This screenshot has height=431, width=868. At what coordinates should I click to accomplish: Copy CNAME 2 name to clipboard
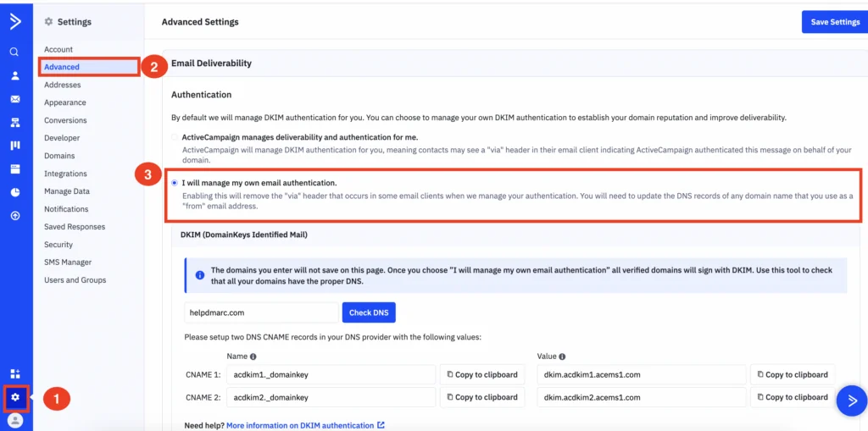pyautogui.click(x=482, y=396)
